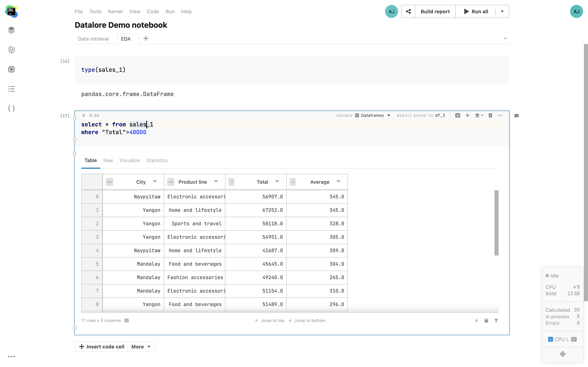Click the table's vertical scrollbar thumb
This screenshot has width=588, height=367.
pos(496,223)
